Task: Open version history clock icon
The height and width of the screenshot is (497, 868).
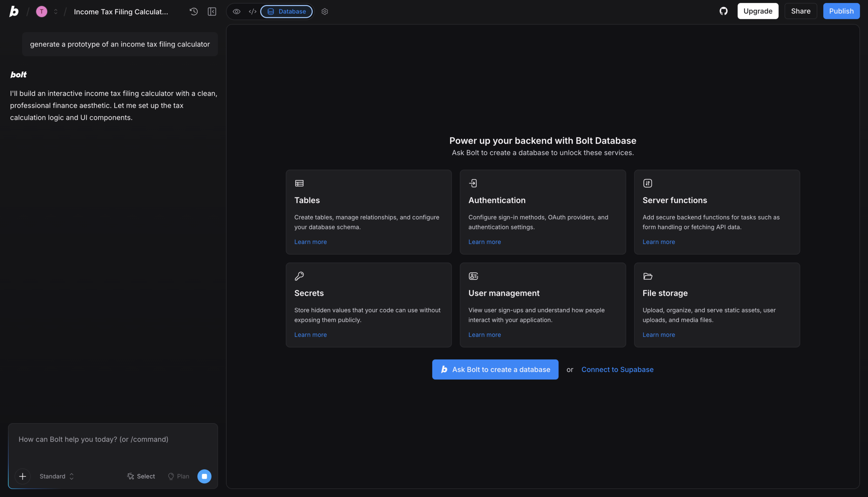Action: (194, 12)
